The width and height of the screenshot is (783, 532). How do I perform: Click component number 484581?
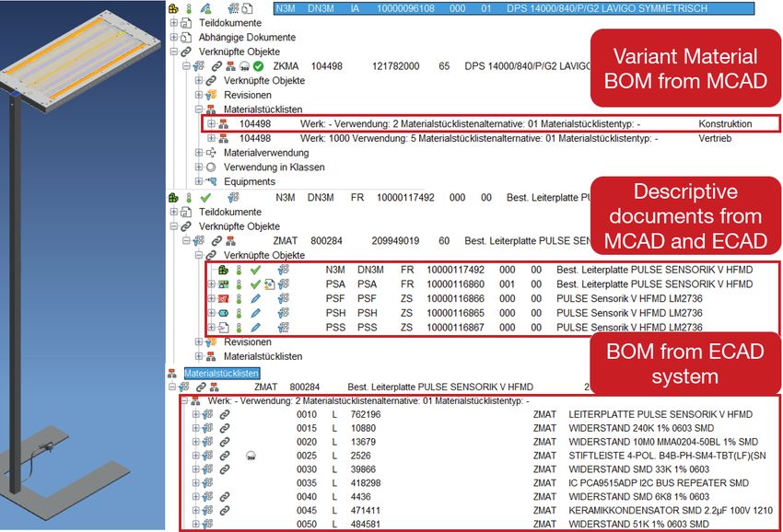point(366,525)
